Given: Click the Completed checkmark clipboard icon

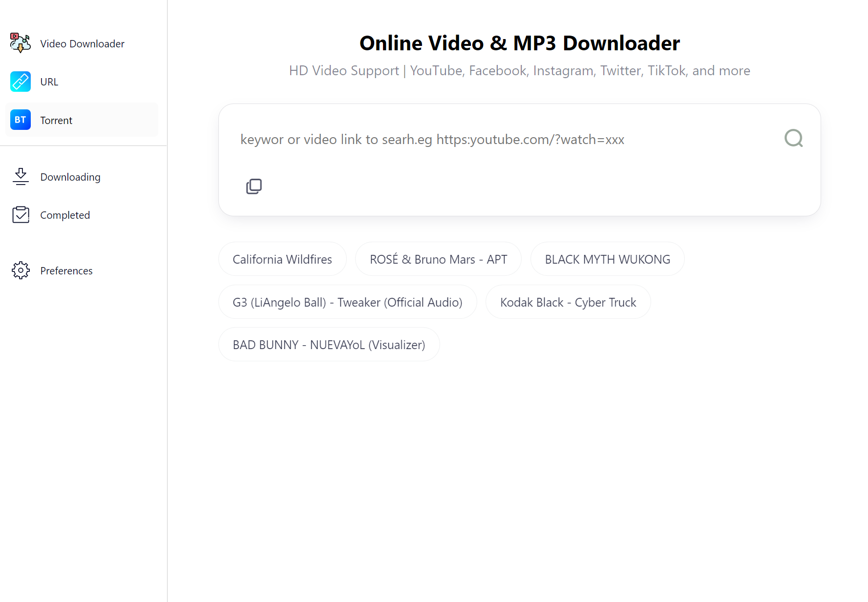Looking at the screenshot, I should tap(21, 215).
